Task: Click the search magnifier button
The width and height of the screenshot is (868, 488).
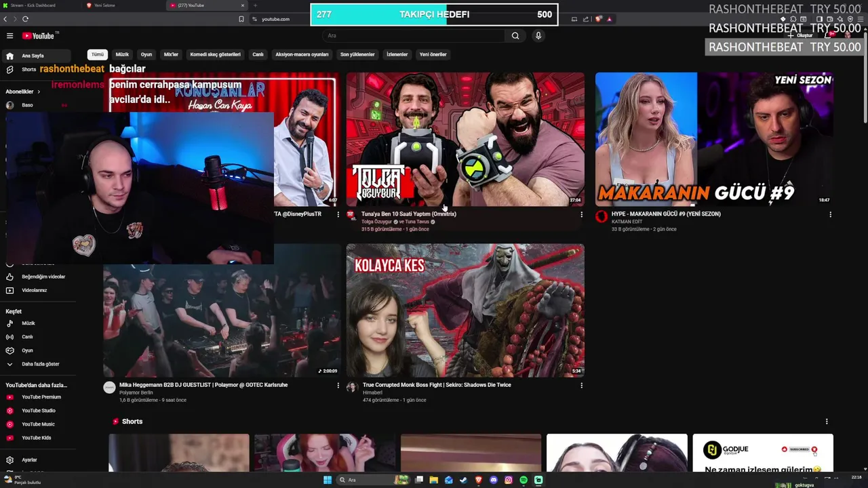Action: [515, 36]
